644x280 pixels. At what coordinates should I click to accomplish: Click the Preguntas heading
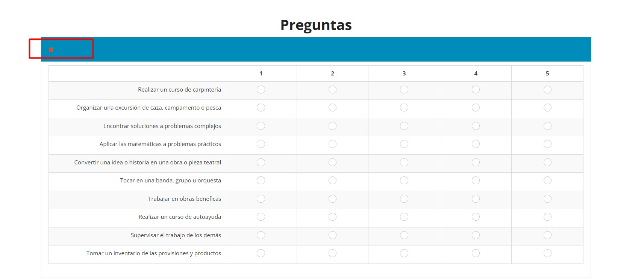(316, 25)
